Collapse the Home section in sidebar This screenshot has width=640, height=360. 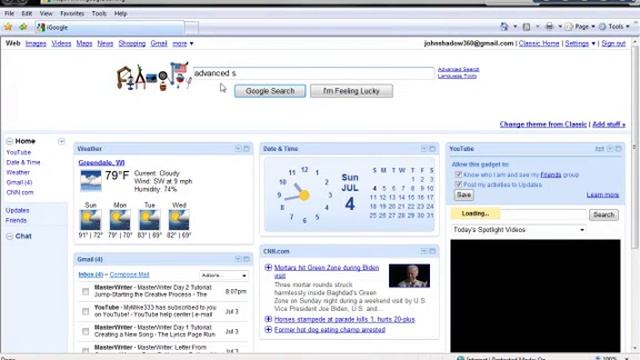(9, 141)
